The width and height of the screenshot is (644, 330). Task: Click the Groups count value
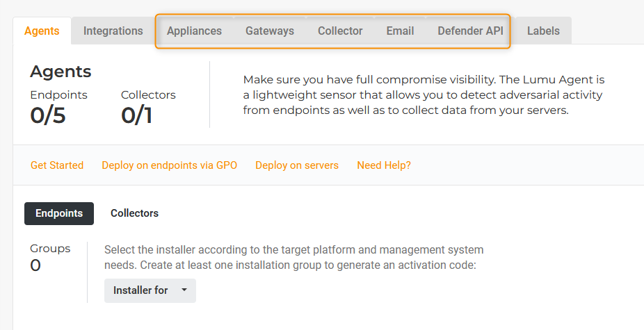tap(35, 265)
